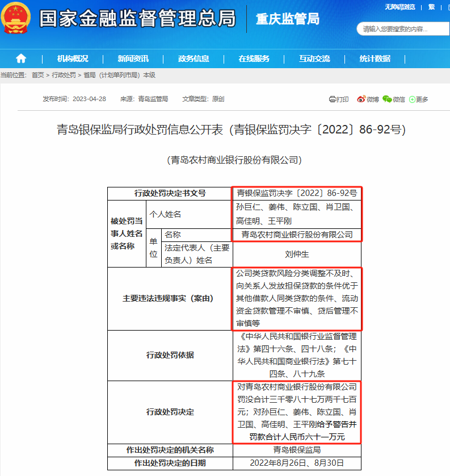Click header cell 行政处罚决定书文号
The height and width of the screenshot is (476, 450).
pyautogui.click(x=170, y=193)
